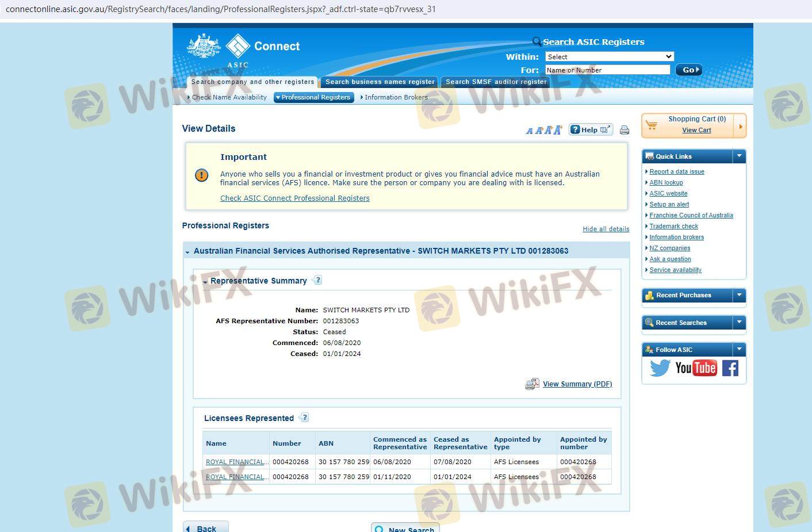This screenshot has height=532, width=812.
Task: Set the largest font size A icon
Action: [x=557, y=130]
